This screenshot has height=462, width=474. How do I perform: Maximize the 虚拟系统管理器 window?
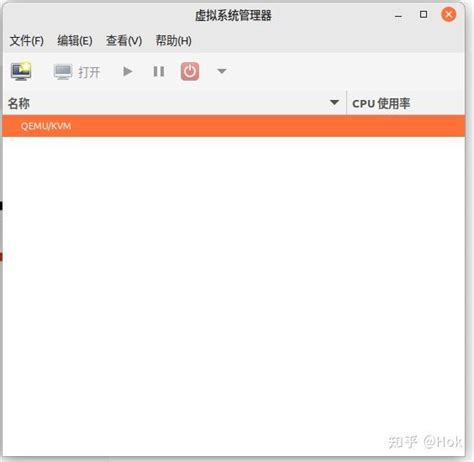pos(423,15)
